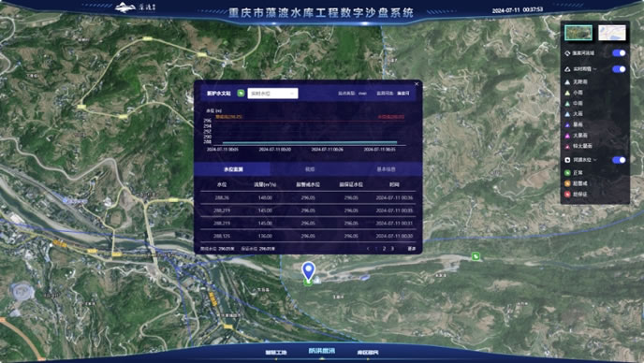Click the red 超保证 status legend icon
The height and width of the screenshot is (363, 644).
(x=567, y=195)
